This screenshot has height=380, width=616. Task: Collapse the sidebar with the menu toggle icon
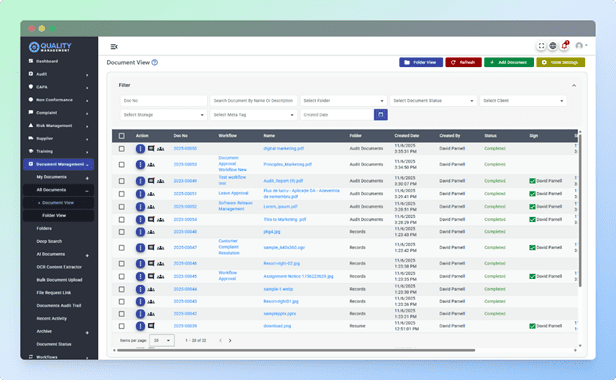click(x=114, y=47)
